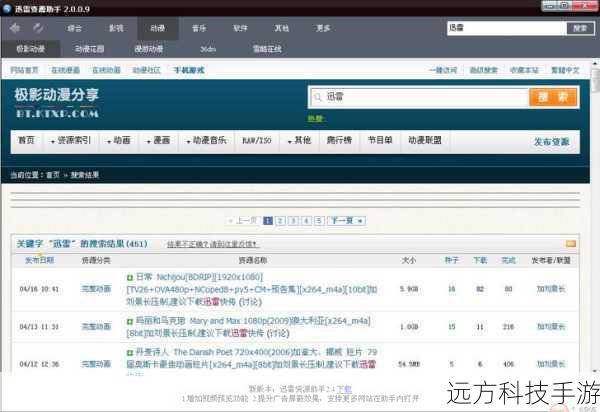Screen dimensions: 600x412
Task: Expand the 其他 dropdown in the site navigation
Action: [x=299, y=140]
